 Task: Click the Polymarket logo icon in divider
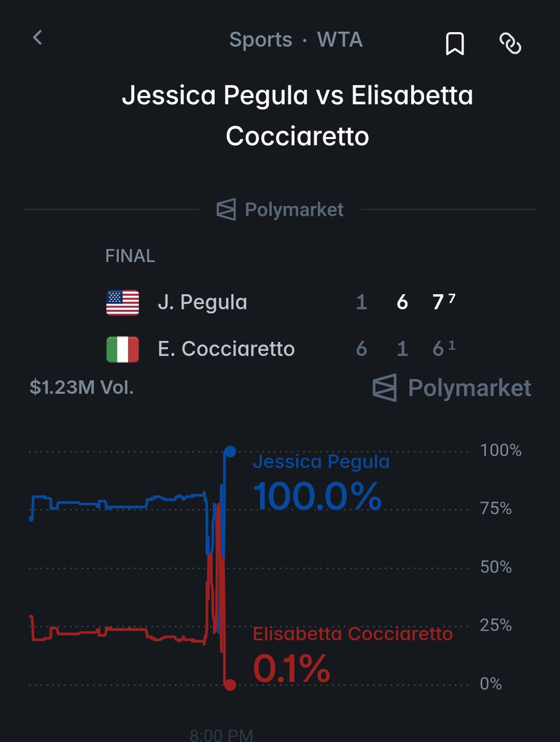226,210
